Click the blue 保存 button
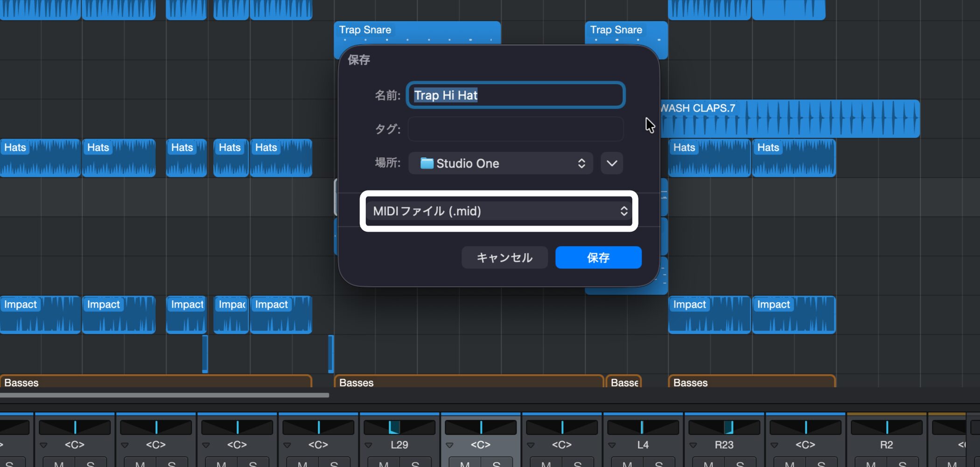This screenshot has height=467, width=980. pyautogui.click(x=598, y=257)
